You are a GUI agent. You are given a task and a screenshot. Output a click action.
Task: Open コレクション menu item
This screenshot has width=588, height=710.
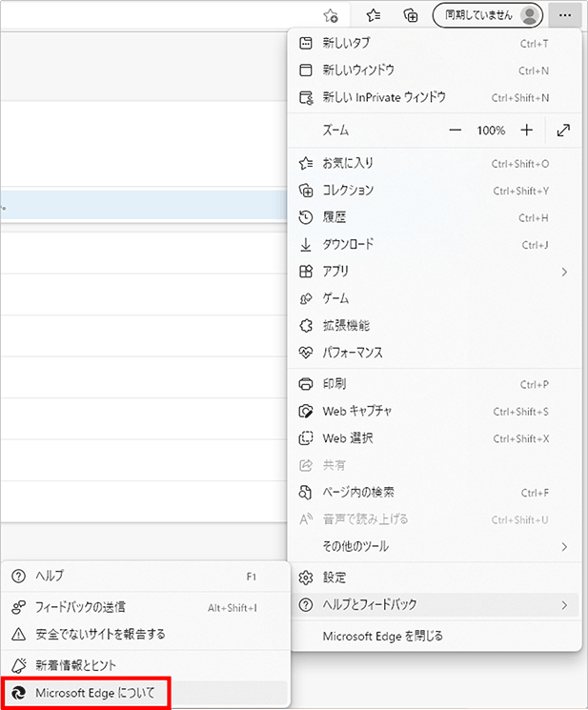[435, 191]
